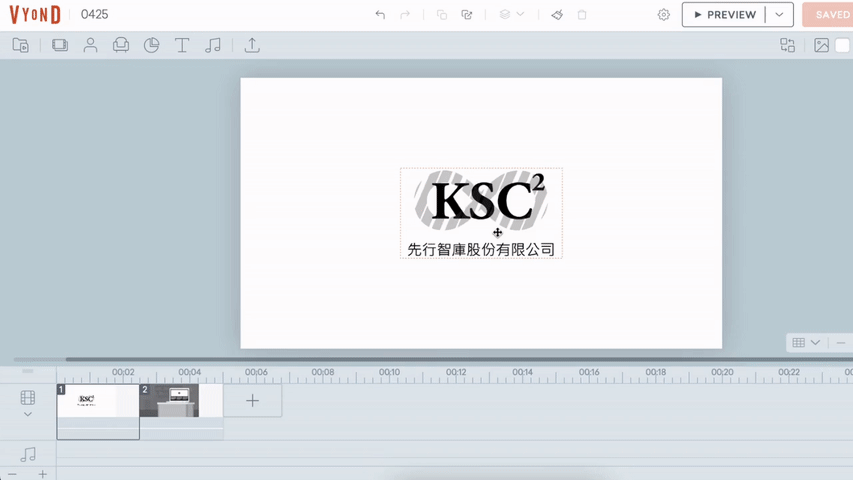This screenshot has width=853, height=480.
Task: Open the Character library
Action: tap(90, 45)
